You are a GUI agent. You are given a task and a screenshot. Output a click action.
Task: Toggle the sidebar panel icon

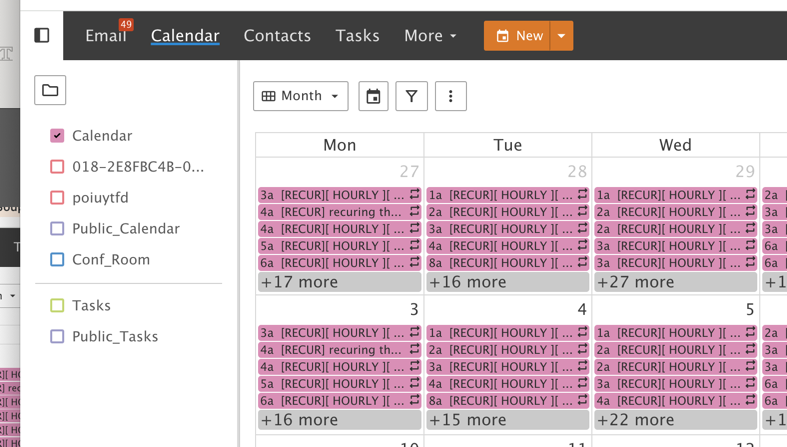point(42,36)
